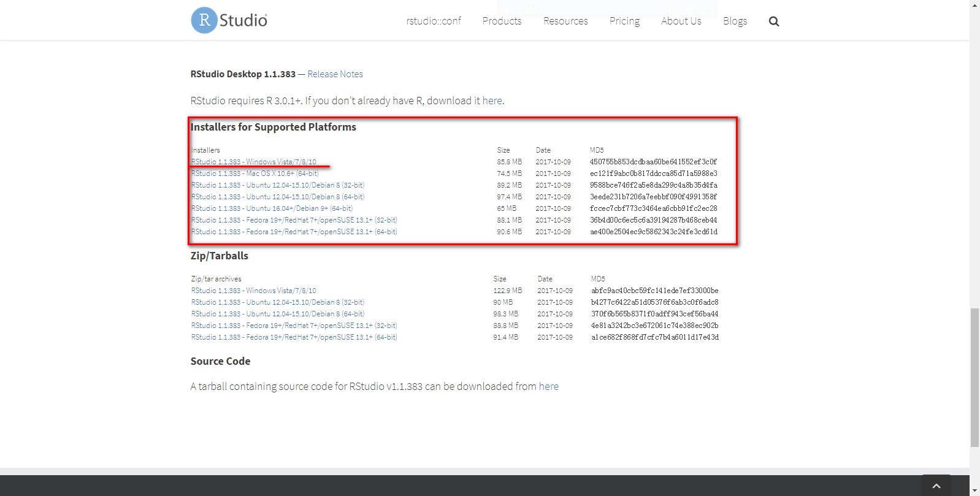980x496 pixels.
Task: Click the 'Installers for Supported Platforms' heading
Action: (274, 127)
